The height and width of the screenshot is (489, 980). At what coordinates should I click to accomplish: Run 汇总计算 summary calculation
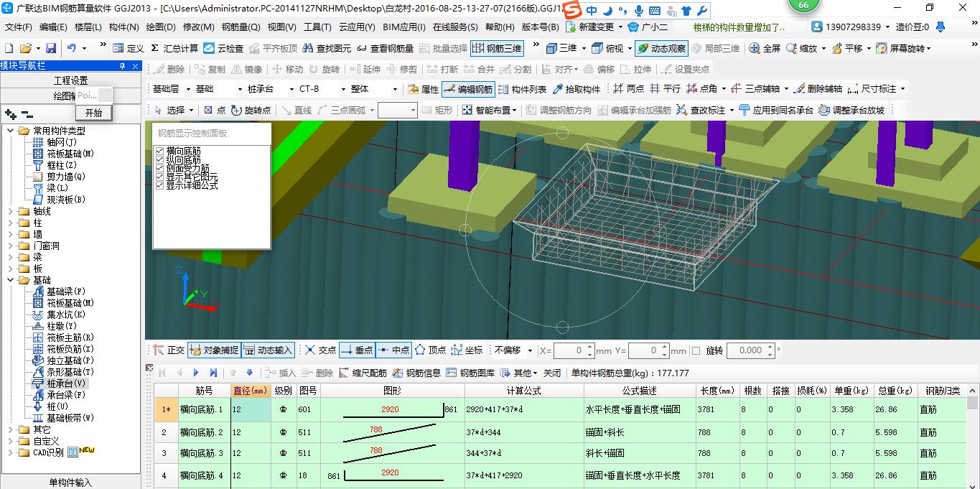[174, 48]
